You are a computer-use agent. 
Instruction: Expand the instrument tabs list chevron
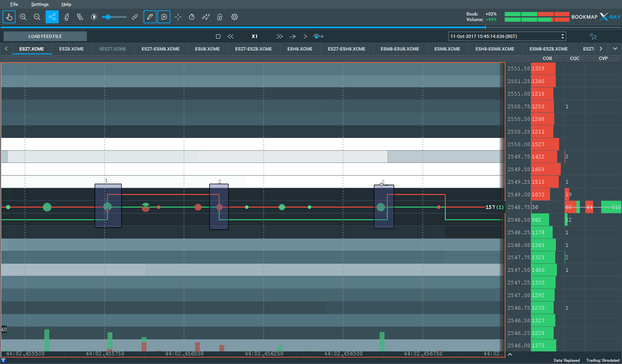coord(615,49)
